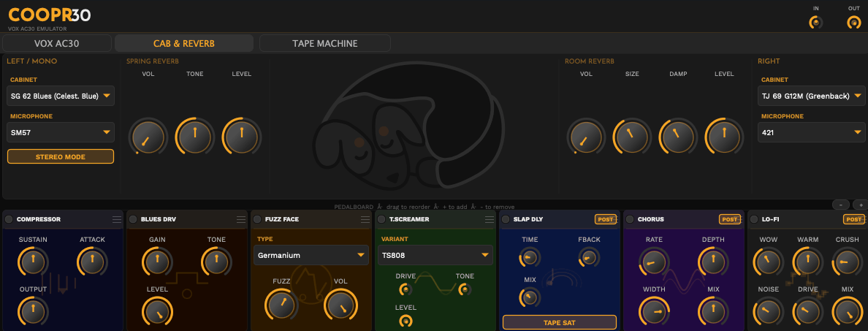Toggle the Compressor pedal power
Screen dimensions: 868x331
(9, 220)
